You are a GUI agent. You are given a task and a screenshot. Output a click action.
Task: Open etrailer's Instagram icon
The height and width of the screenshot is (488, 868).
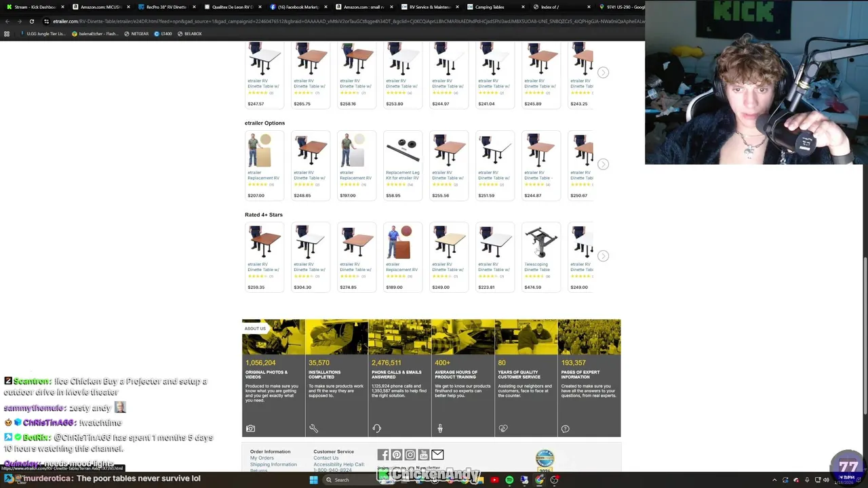[x=410, y=455]
